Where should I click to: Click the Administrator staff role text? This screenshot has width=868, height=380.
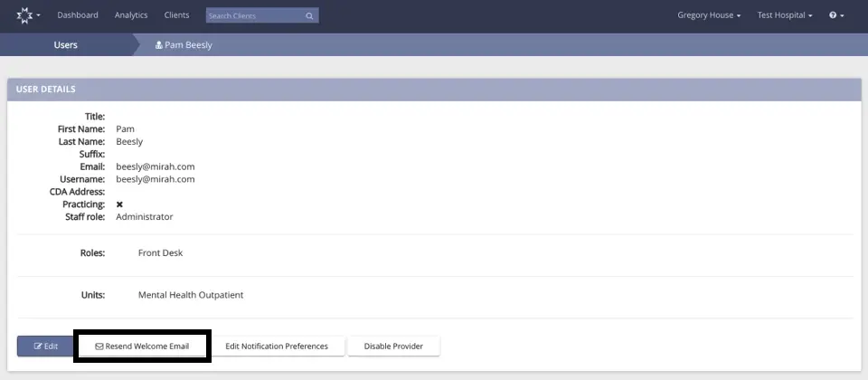click(x=145, y=217)
